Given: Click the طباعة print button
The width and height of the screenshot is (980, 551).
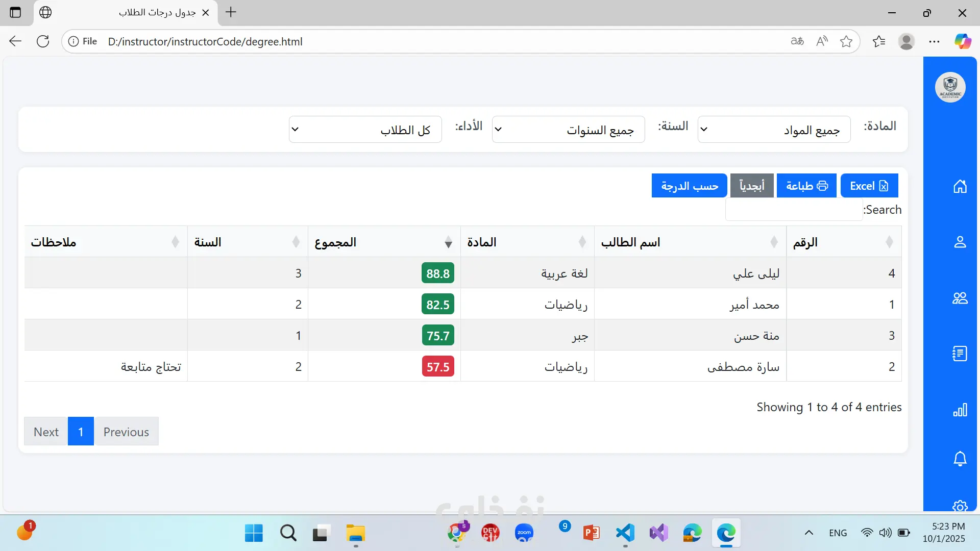Looking at the screenshot, I should tap(806, 186).
